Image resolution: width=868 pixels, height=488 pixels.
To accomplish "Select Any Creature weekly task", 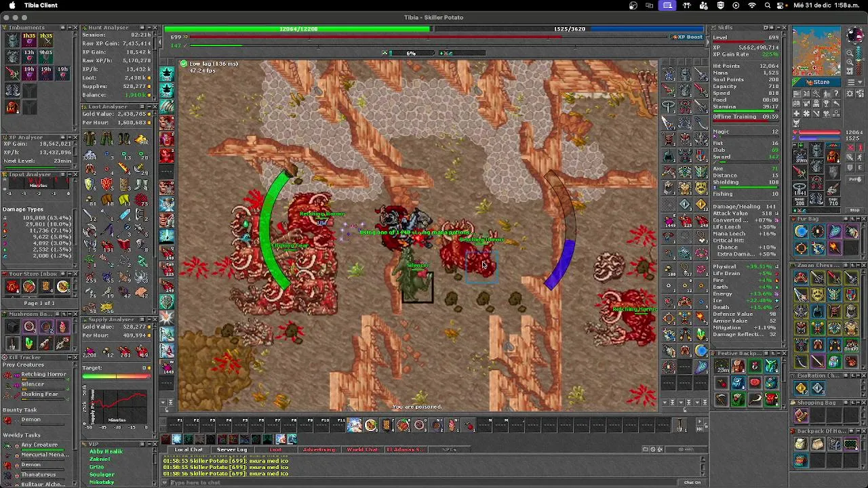I will coord(39,445).
